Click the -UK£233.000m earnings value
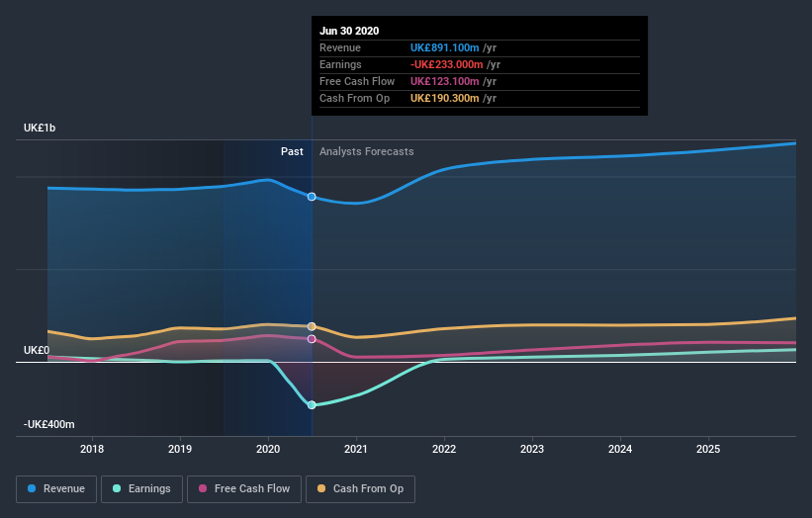Screen dimensions: 812x518 click(x=446, y=64)
